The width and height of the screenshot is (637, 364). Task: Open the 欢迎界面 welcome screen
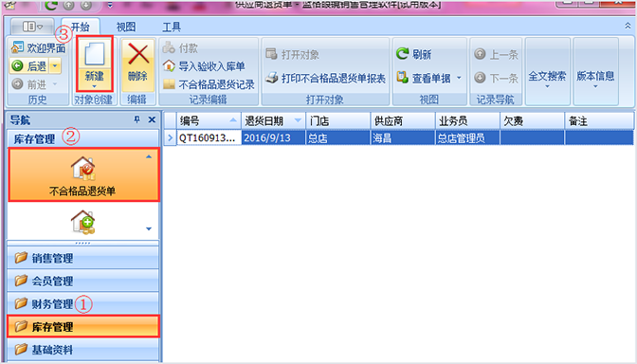click(38, 48)
